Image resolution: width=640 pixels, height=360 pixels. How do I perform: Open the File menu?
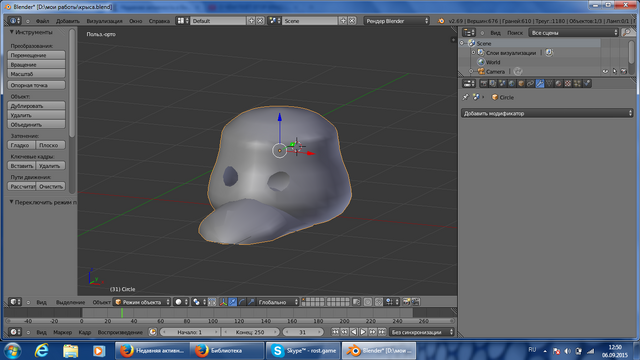42,20
